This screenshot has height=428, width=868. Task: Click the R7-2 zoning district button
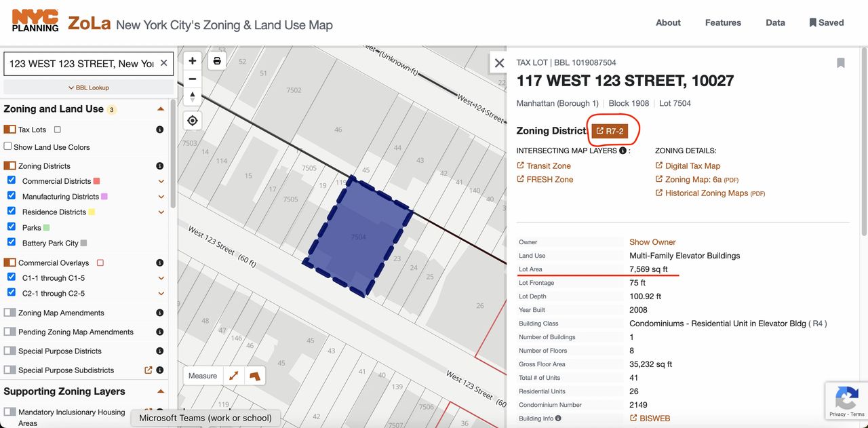[609, 131]
